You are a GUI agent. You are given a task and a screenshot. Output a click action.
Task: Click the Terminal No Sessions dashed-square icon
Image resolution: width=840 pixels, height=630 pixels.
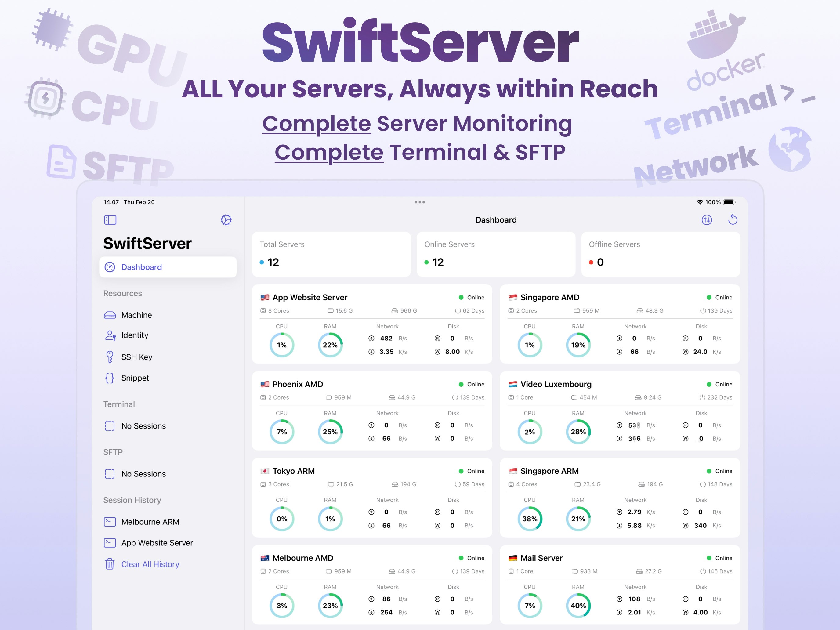pyautogui.click(x=110, y=426)
